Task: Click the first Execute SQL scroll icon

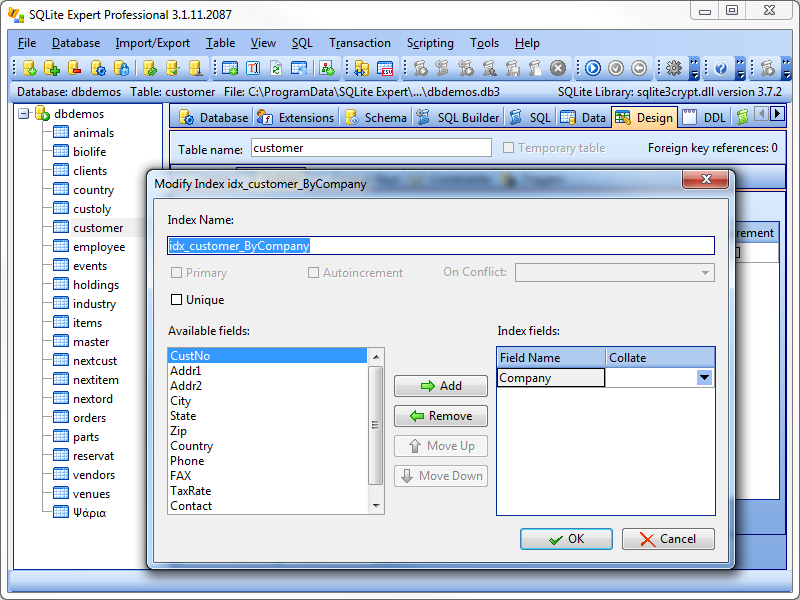Action: 420,68
